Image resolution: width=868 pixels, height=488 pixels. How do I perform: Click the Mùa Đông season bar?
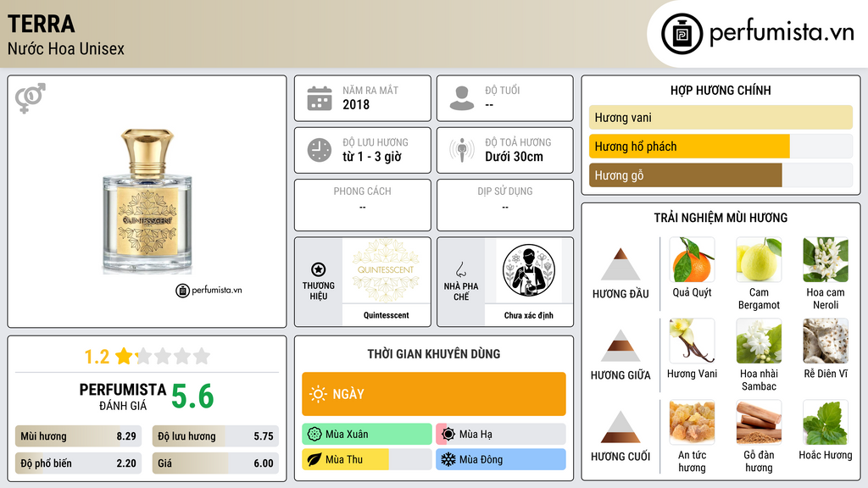[501, 459]
